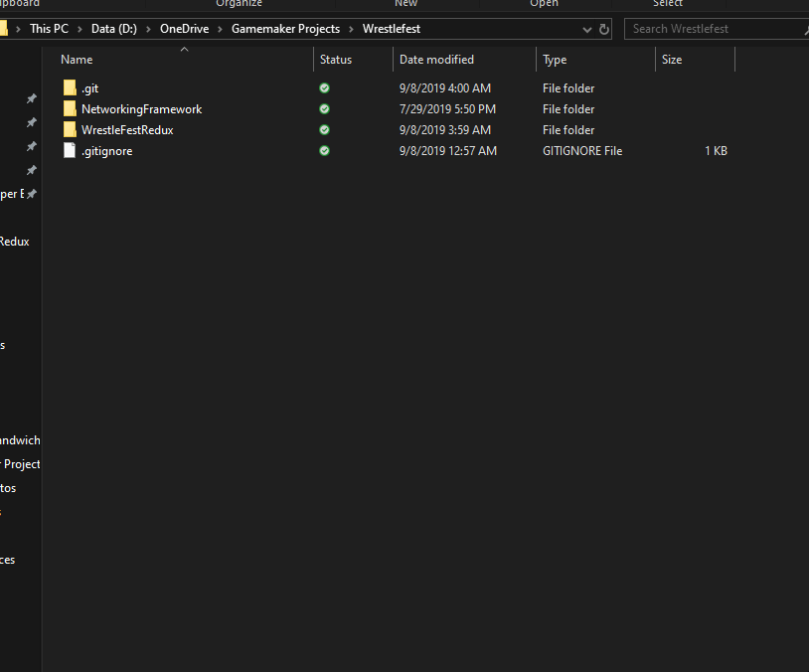Click Wrestlefest in the breadcrumb path
Image resolution: width=809 pixels, height=672 pixels.
(392, 29)
